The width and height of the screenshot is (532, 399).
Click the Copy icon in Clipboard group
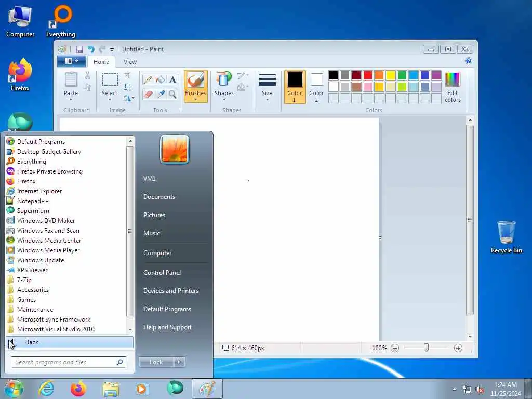tap(87, 87)
